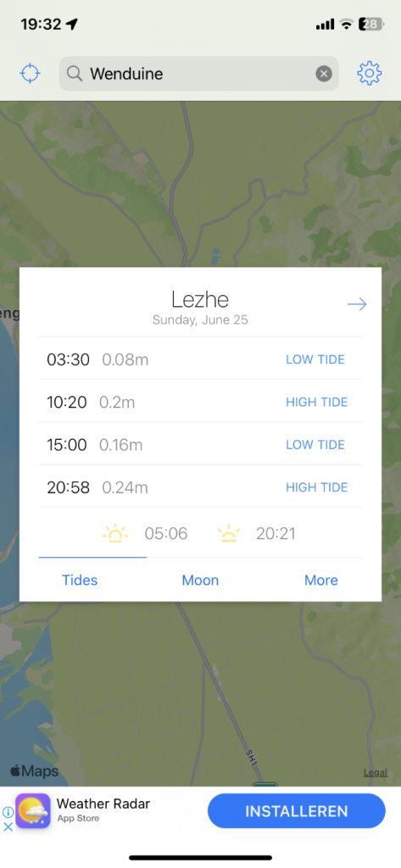Select the 10:20 high tide row

coord(200,402)
